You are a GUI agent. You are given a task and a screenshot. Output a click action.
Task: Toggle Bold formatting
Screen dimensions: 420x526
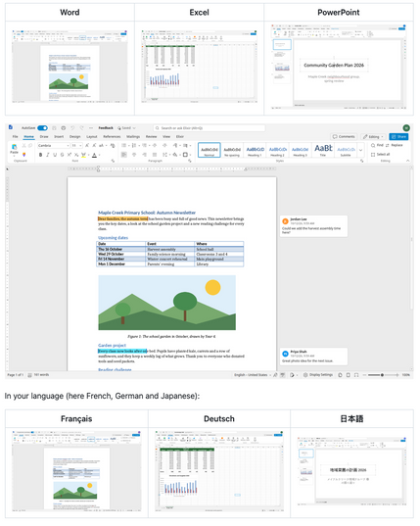pyautogui.click(x=40, y=155)
